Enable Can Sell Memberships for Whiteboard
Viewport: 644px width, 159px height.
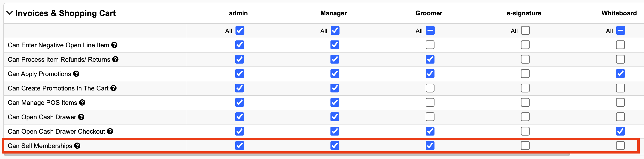(x=620, y=146)
